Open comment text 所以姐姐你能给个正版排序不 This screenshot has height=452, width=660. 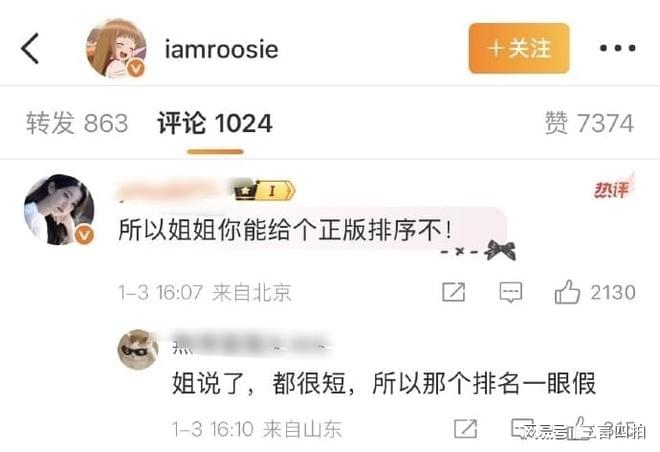click(x=285, y=230)
